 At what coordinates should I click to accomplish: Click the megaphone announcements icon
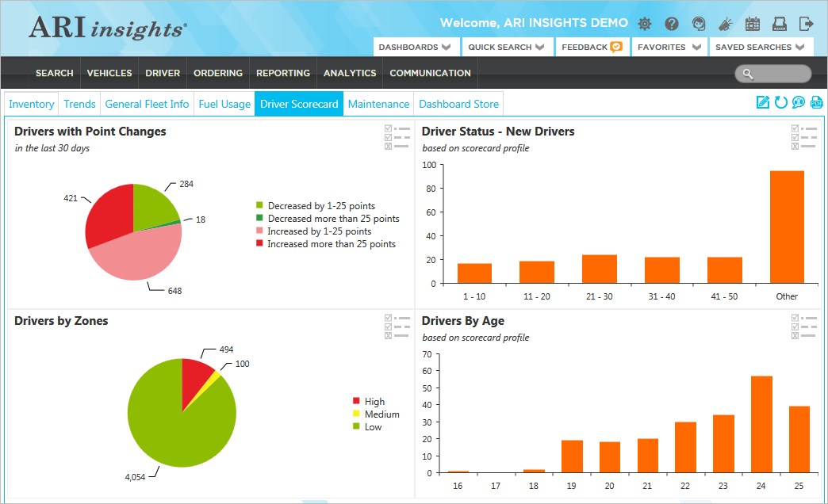725,24
